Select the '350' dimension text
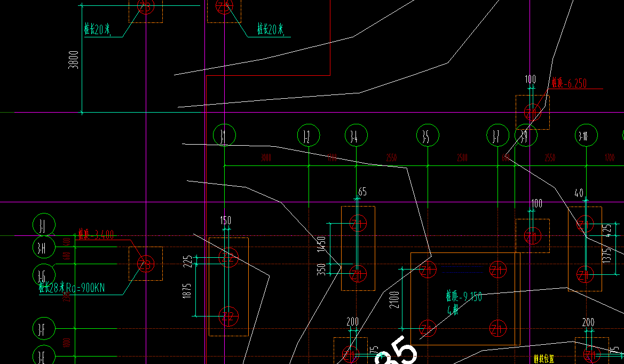Viewport: 624px width, 364px height. [x=321, y=270]
